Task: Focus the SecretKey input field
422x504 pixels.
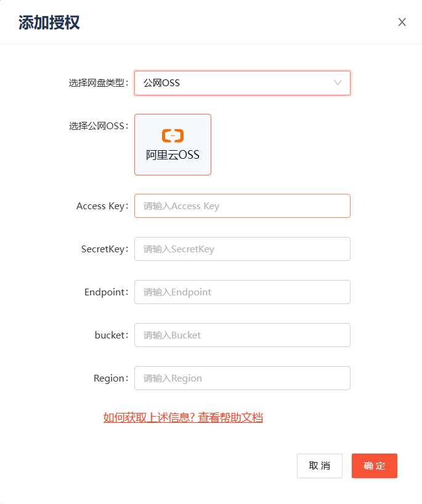Action: point(242,249)
